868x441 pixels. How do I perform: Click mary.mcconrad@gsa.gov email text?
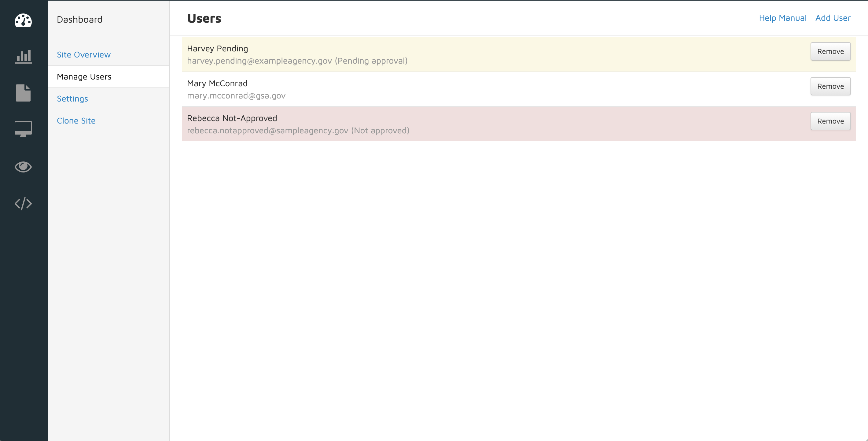[236, 96]
